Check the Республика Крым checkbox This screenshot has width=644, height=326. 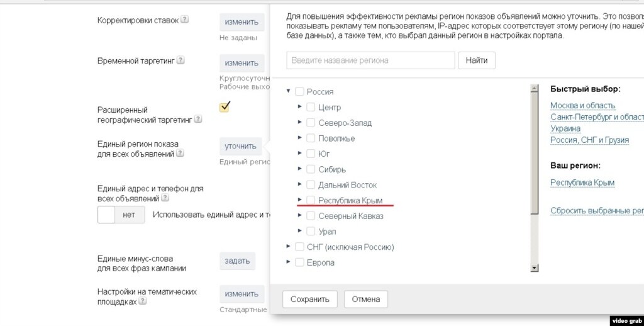(311, 200)
